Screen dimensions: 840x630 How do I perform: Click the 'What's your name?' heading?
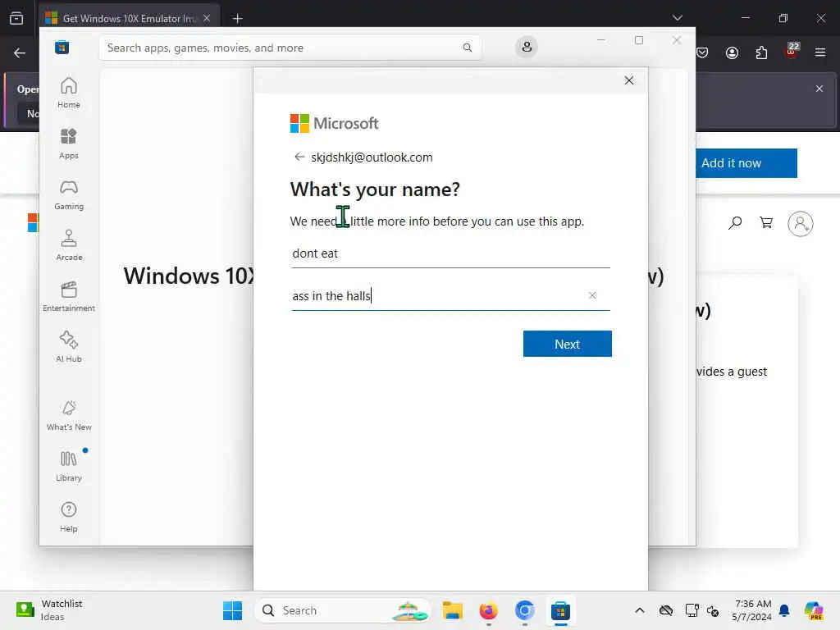[375, 189]
